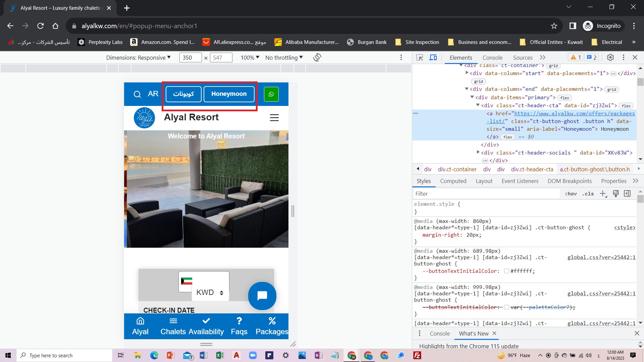The image size is (644, 362).
Task: Switch site language with AR link
Action: [x=153, y=94]
